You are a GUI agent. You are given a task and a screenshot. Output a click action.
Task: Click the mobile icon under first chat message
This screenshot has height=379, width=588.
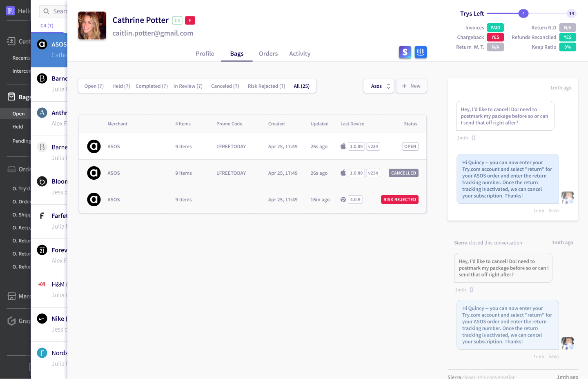(474, 138)
